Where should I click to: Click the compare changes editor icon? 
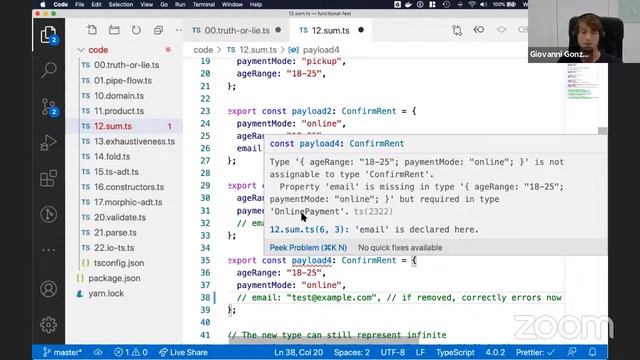point(457,30)
